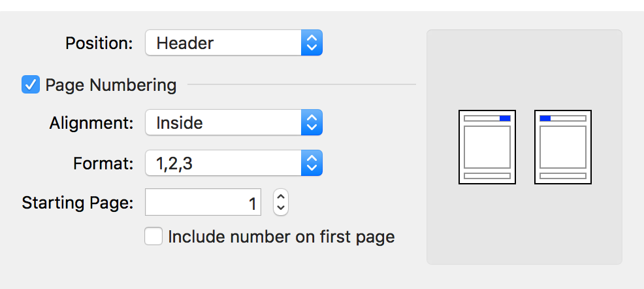Click the blue arrows of Position popup
The image size is (644, 289).
312,44
